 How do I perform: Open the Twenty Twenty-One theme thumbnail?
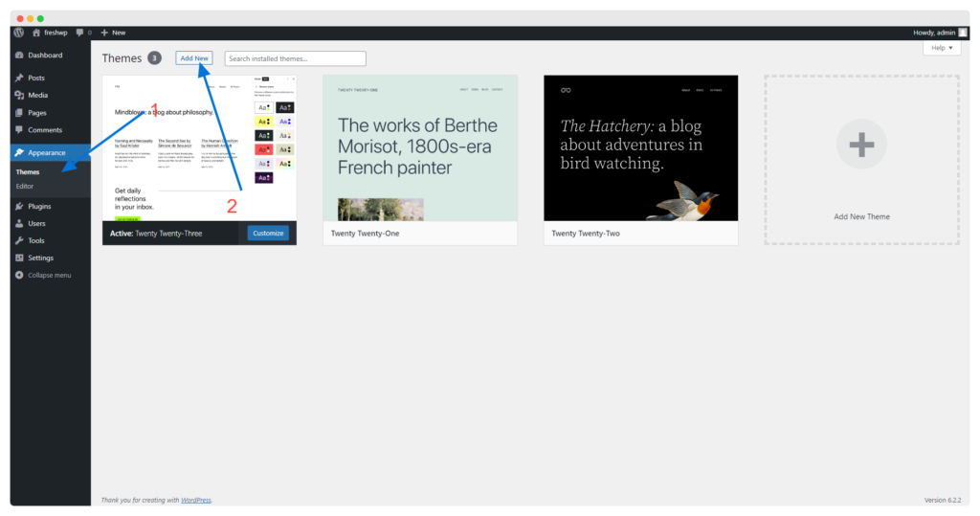pyautogui.click(x=420, y=148)
